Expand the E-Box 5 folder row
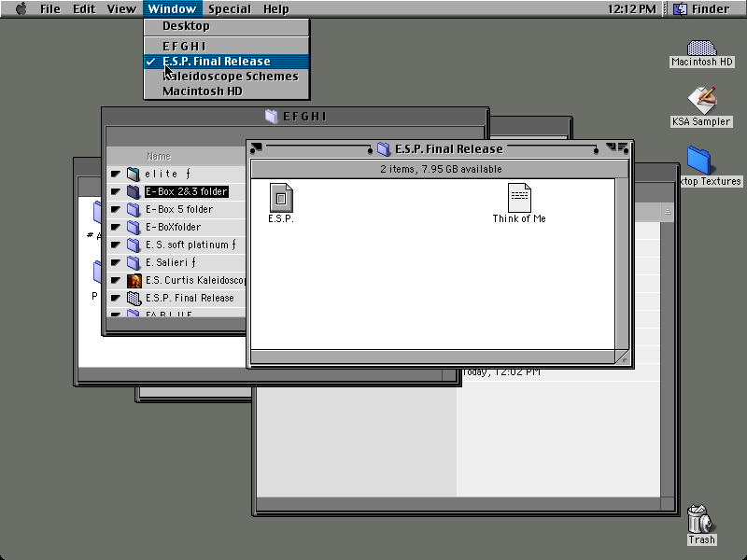Image resolution: width=747 pixels, height=560 pixels. pyautogui.click(x=115, y=209)
